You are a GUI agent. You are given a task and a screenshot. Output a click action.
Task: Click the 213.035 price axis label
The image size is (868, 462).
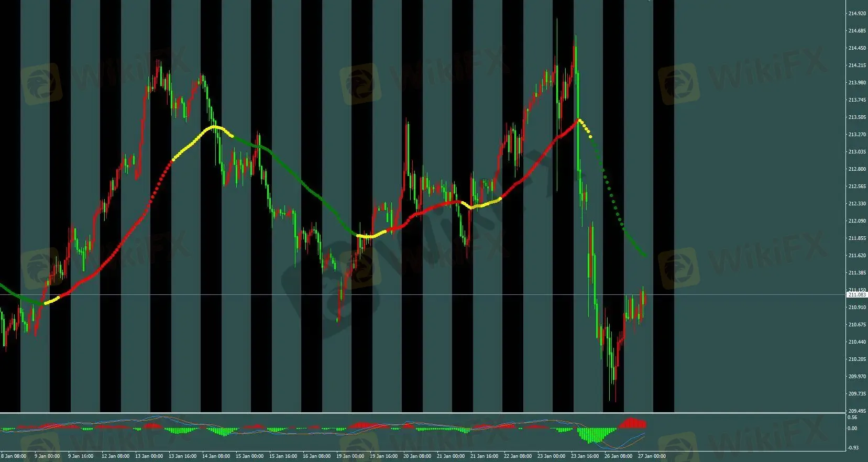click(857, 152)
